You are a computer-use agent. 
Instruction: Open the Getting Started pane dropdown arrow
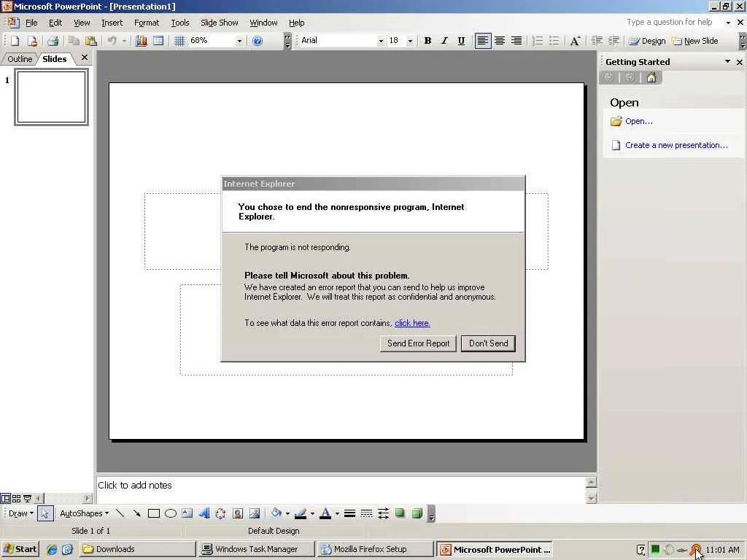tap(727, 61)
